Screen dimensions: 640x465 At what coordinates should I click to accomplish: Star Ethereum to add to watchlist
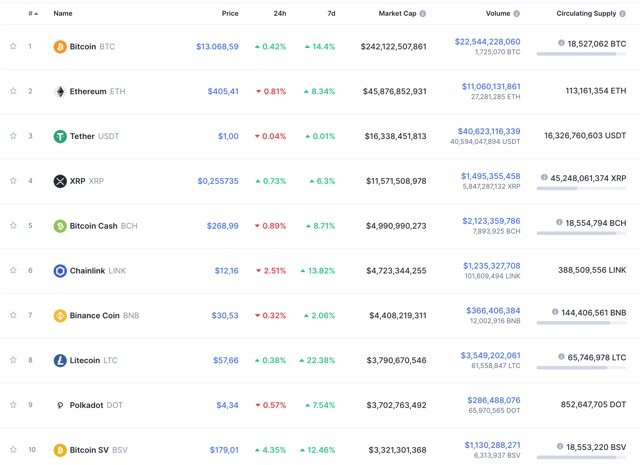point(13,91)
